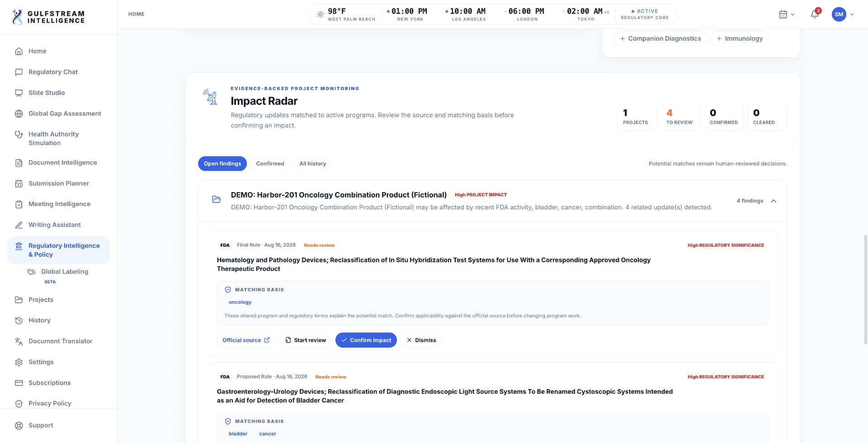Viewport: 868px width, 443px height.
Task: Click the bladder matching basis tag
Action: (238, 434)
